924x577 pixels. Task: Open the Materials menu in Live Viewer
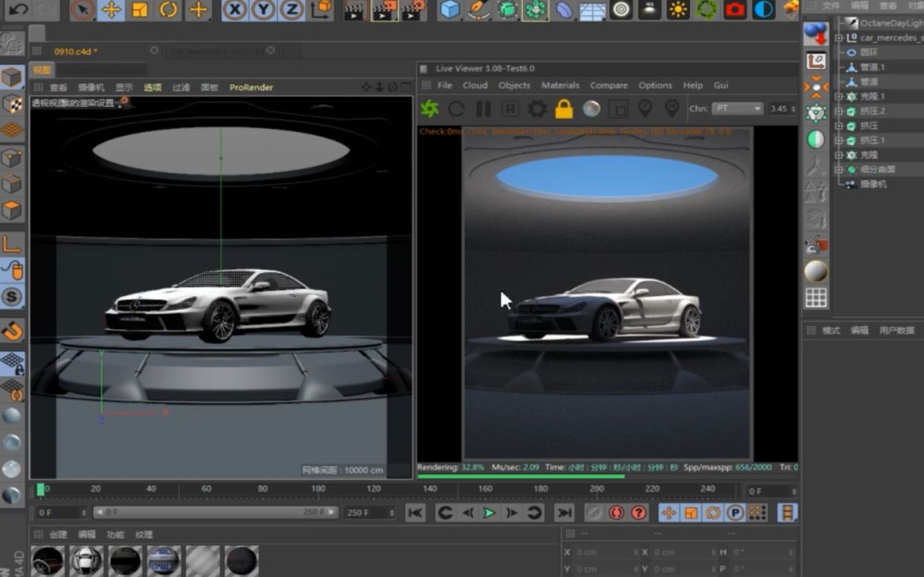click(x=560, y=86)
